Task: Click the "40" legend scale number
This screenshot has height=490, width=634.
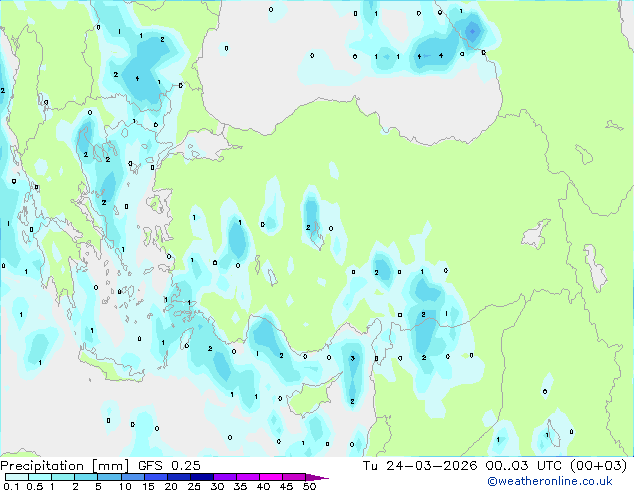Action: coord(263,486)
